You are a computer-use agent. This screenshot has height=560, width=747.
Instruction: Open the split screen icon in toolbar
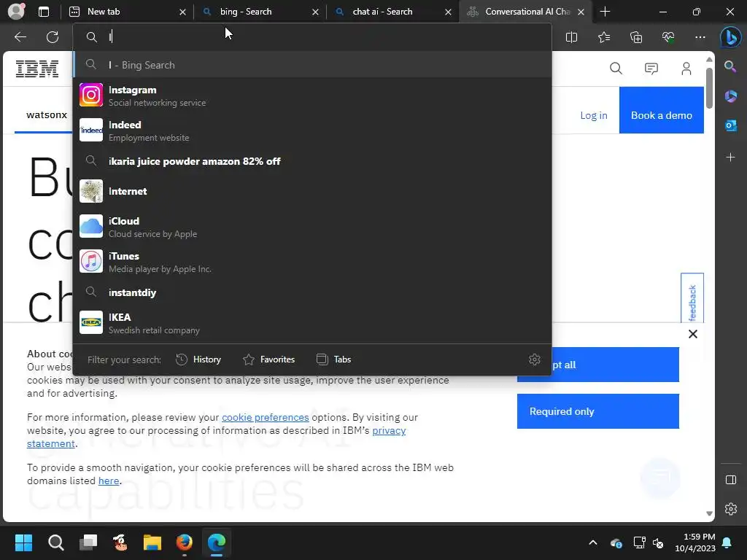click(571, 37)
